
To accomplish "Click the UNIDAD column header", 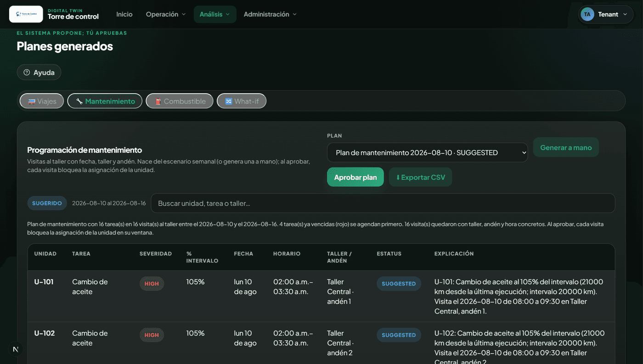I will point(45,253).
